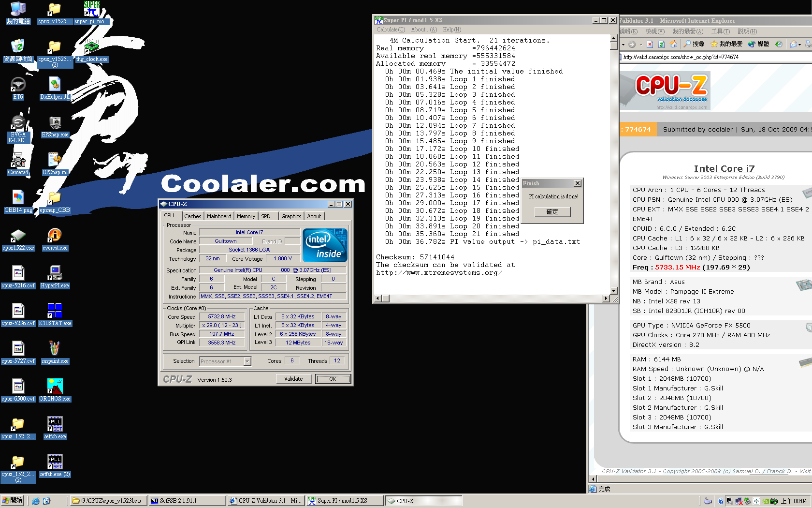
Task: Open cpuz-6500.cvf file icon
Action: pos(18,390)
